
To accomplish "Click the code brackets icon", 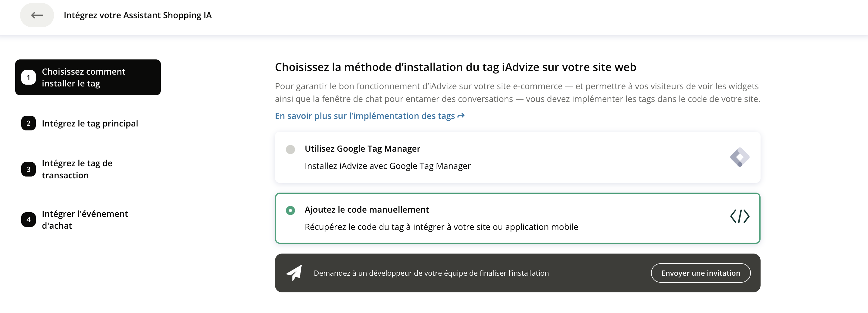I will pyautogui.click(x=739, y=216).
